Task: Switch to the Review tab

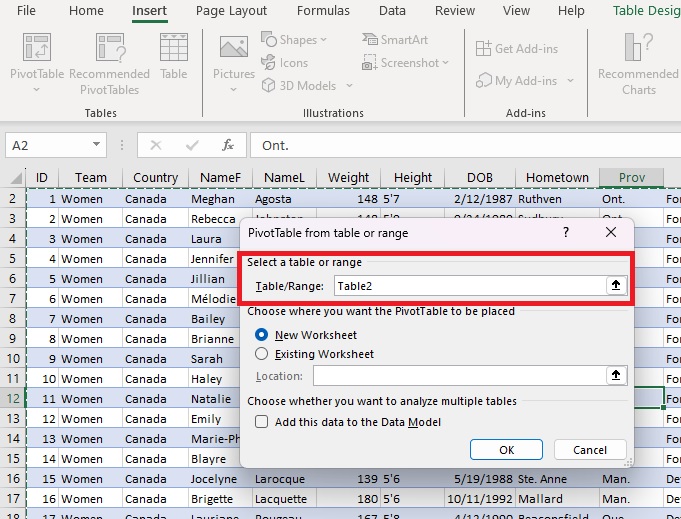Action: pyautogui.click(x=455, y=10)
